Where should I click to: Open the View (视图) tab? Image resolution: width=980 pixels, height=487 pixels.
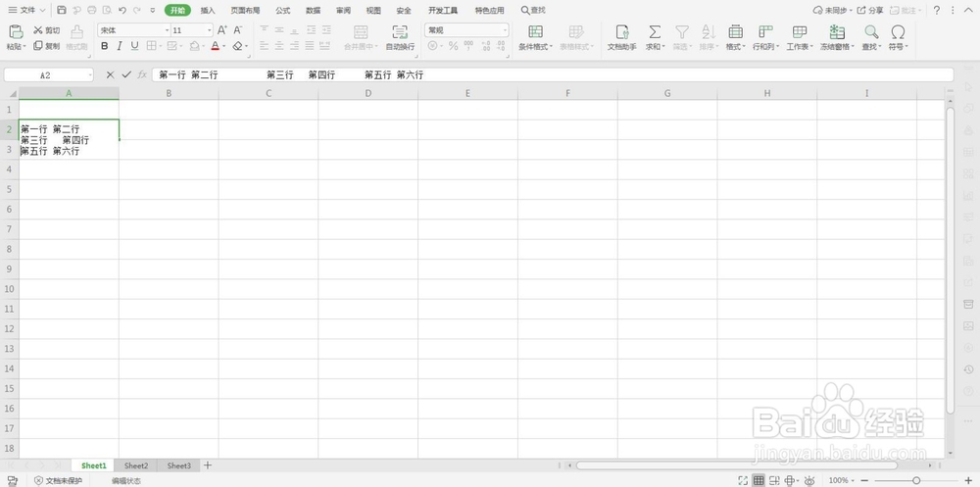(373, 10)
